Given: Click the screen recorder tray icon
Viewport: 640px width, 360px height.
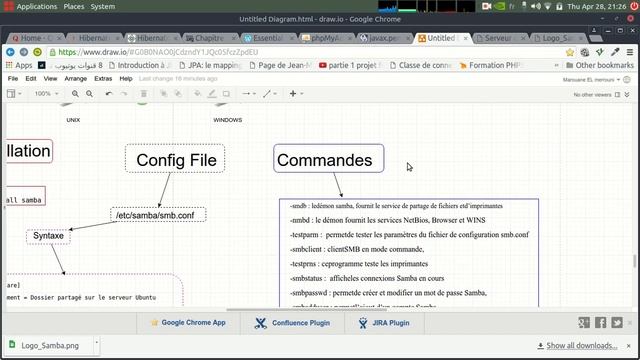Looking at the screenshot, I should pos(487,6).
